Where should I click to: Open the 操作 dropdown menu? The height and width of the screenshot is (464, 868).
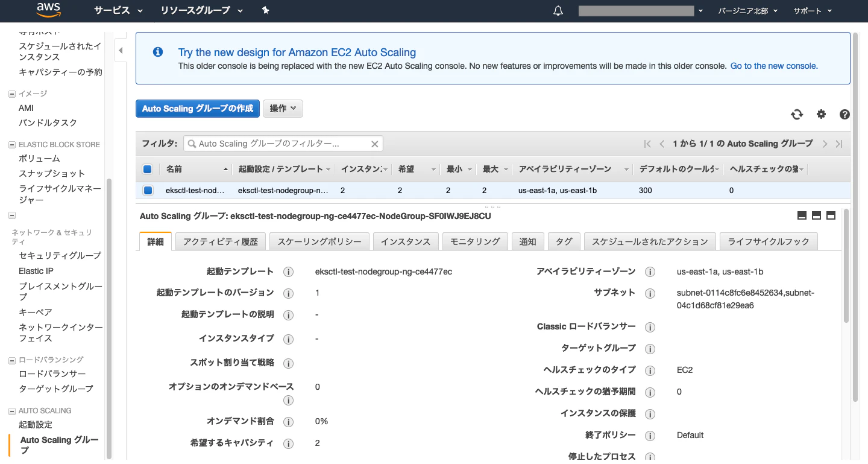[283, 109]
